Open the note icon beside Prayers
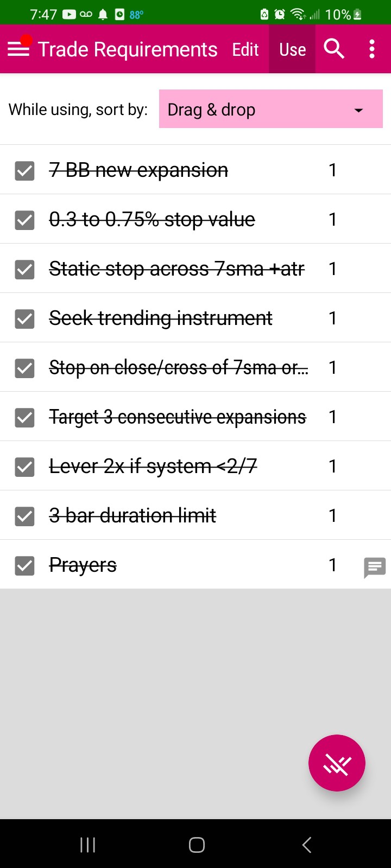Viewport: 391px width, 868px height. pyautogui.click(x=374, y=567)
